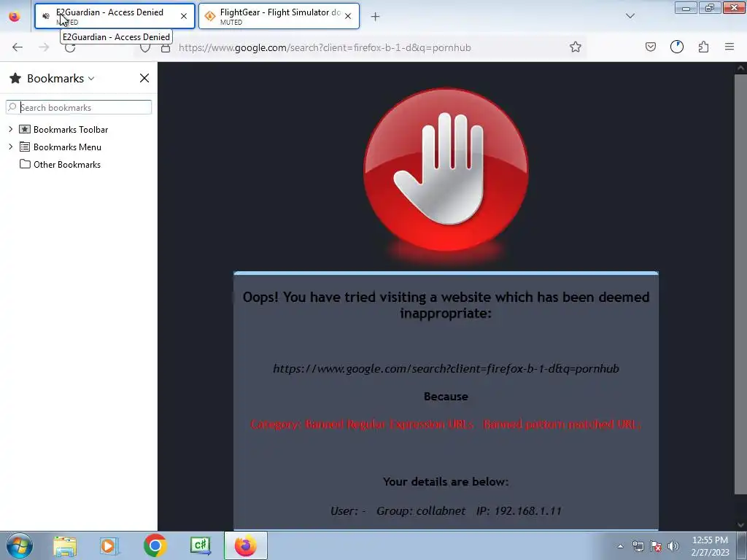Open Windows Explorer from the taskbar
Screen dimensions: 747x560
point(65,546)
